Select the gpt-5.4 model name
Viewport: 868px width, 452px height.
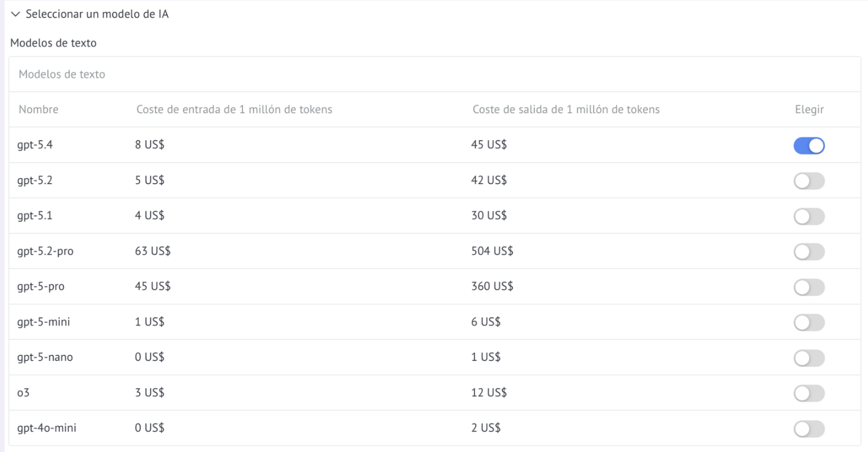pos(35,145)
